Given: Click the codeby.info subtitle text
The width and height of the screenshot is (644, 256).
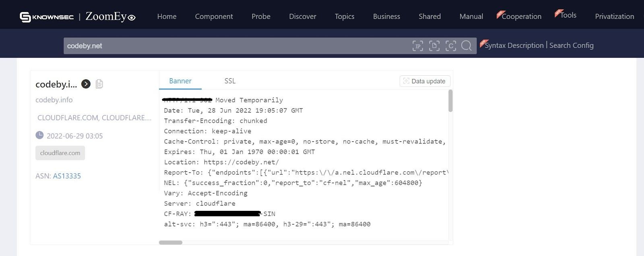Looking at the screenshot, I should (x=54, y=100).
